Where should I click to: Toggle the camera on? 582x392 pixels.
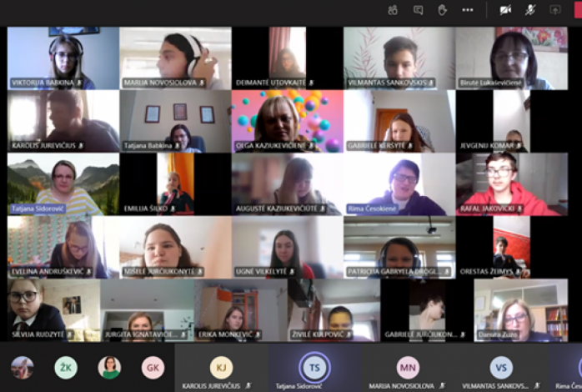point(505,10)
